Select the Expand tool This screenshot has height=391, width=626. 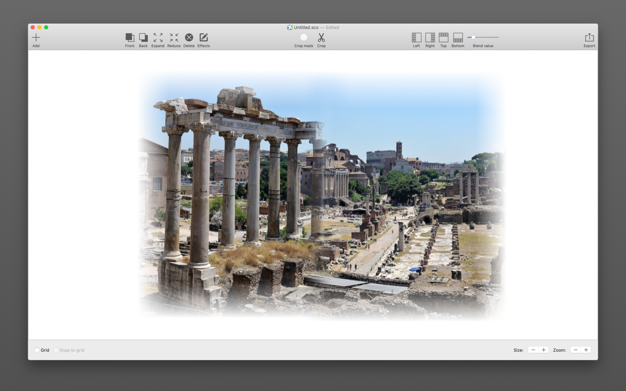(x=158, y=38)
